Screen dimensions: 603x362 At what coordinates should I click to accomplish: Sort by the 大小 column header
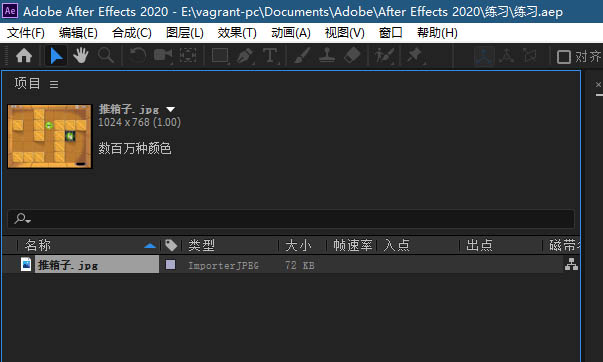298,245
